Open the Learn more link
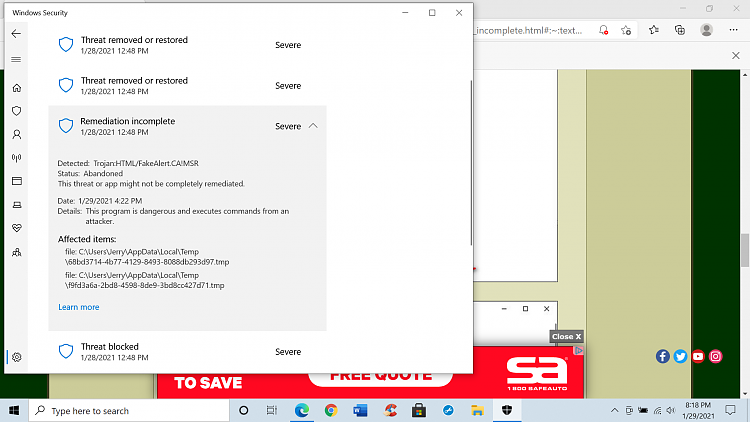 click(x=78, y=307)
